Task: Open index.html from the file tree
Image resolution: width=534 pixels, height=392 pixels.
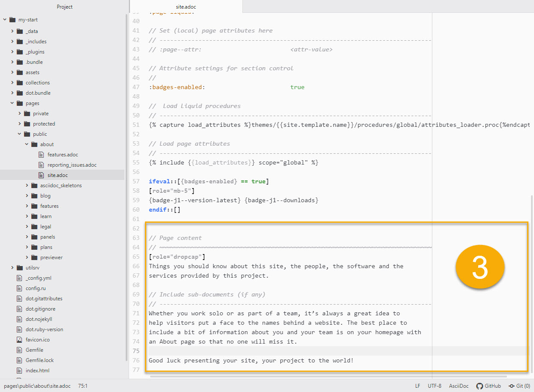Action: [x=37, y=371]
